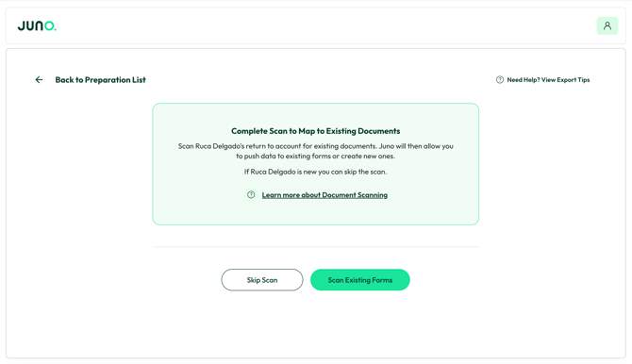The height and width of the screenshot is (364, 632).
Task: Click the horizontal divider above the buttons
Action: [316, 246]
